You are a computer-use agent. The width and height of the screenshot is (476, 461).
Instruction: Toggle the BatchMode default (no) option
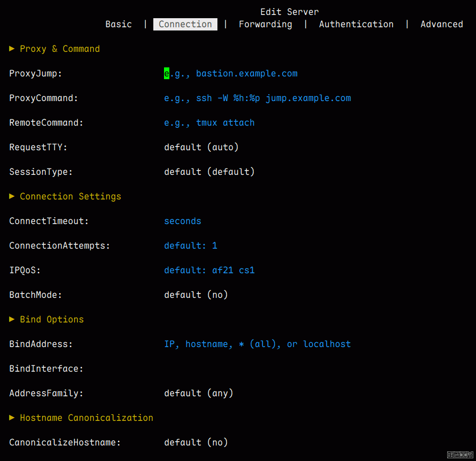click(196, 295)
